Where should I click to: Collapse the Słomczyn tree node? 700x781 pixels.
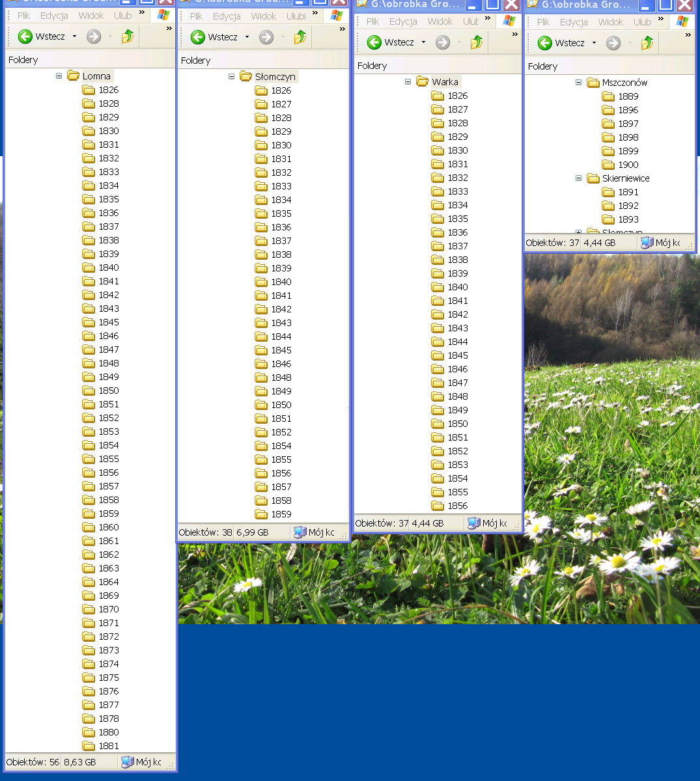(231, 77)
